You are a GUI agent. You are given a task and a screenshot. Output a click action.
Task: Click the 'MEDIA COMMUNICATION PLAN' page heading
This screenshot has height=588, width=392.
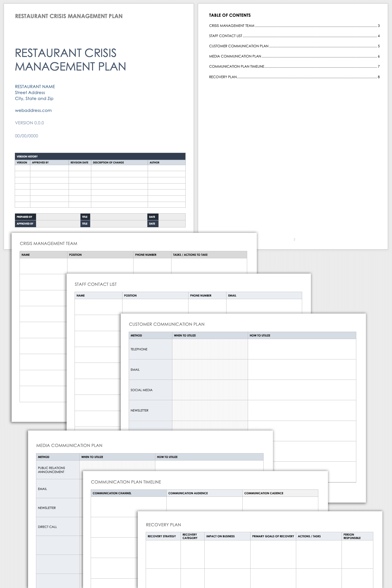(x=69, y=446)
